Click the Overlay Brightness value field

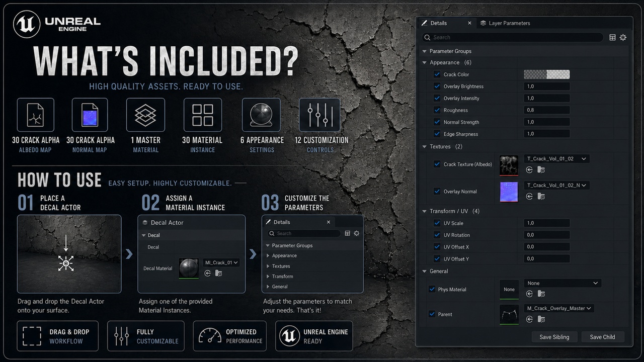pyautogui.click(x=547, y=86)
